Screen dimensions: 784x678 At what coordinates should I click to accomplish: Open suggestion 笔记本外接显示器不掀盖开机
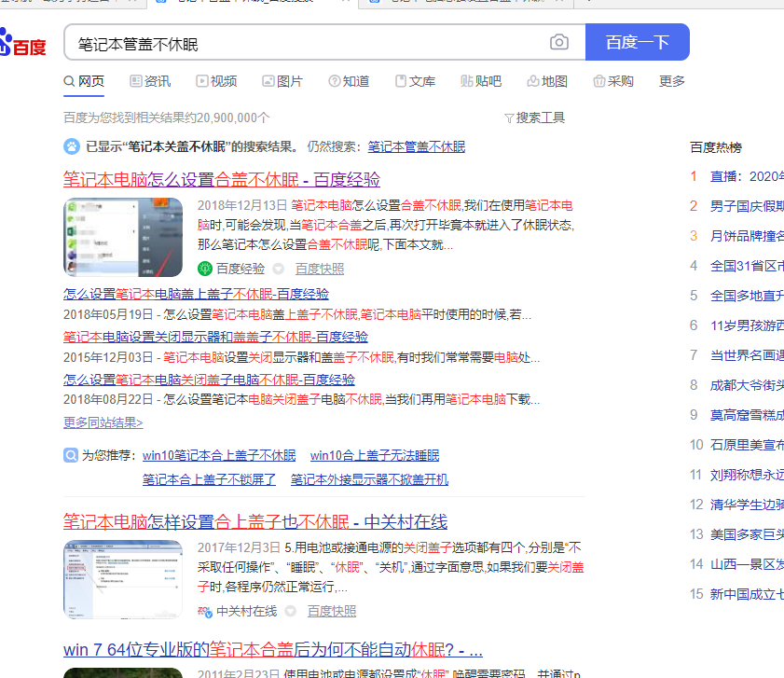tap(369, 480)
